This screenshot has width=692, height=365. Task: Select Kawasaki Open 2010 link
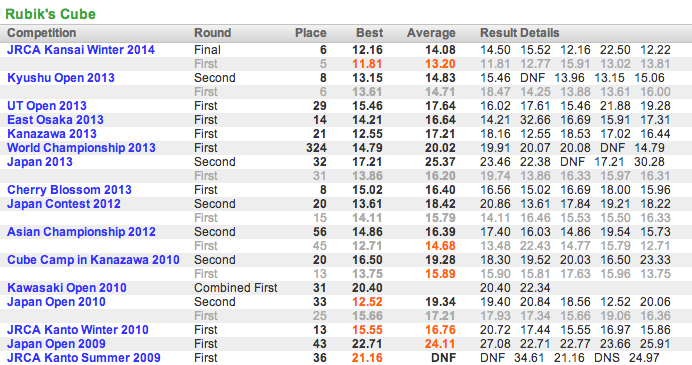67,288
